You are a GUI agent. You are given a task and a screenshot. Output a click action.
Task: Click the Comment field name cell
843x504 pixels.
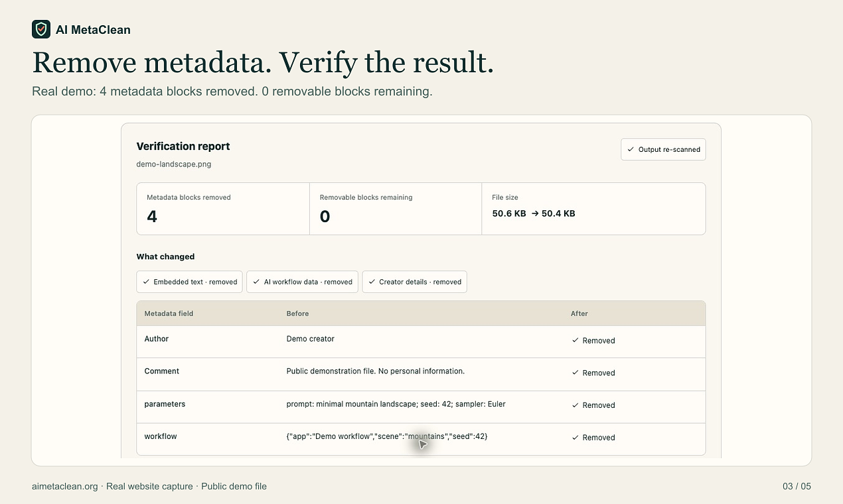[162, 371]
